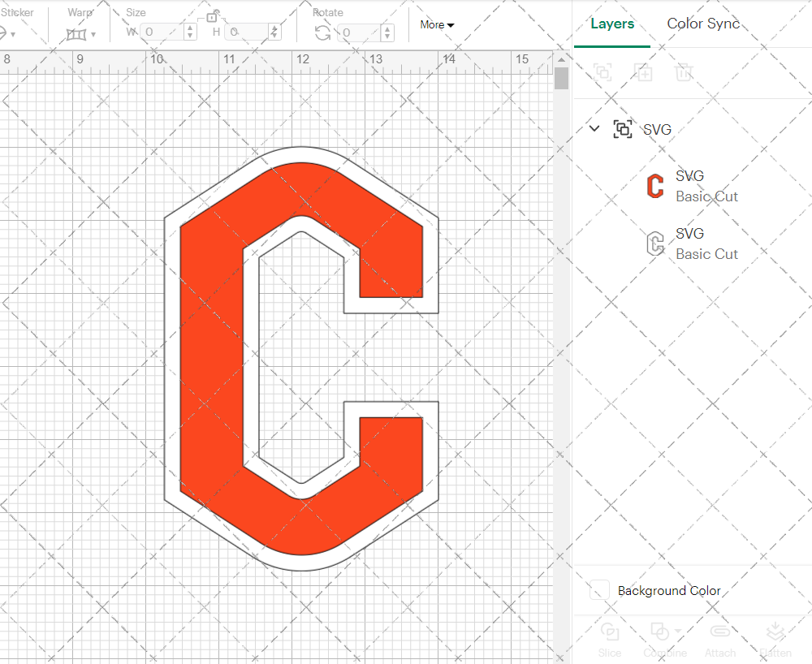Image resolution: width=812 pixels, height=664 pixels.
Task: Click the Delete layer trash icon
Action: (684, 72)
